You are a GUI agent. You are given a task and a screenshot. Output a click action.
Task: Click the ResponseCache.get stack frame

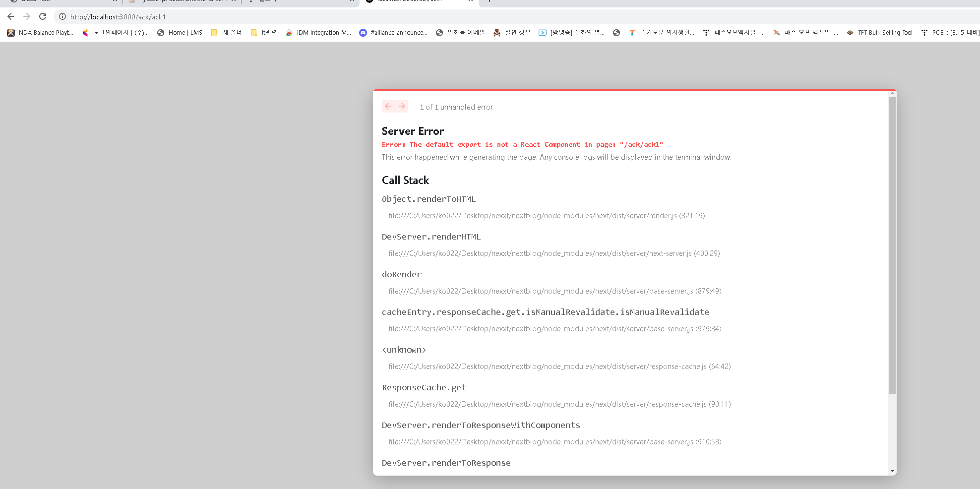pos(424,388)
